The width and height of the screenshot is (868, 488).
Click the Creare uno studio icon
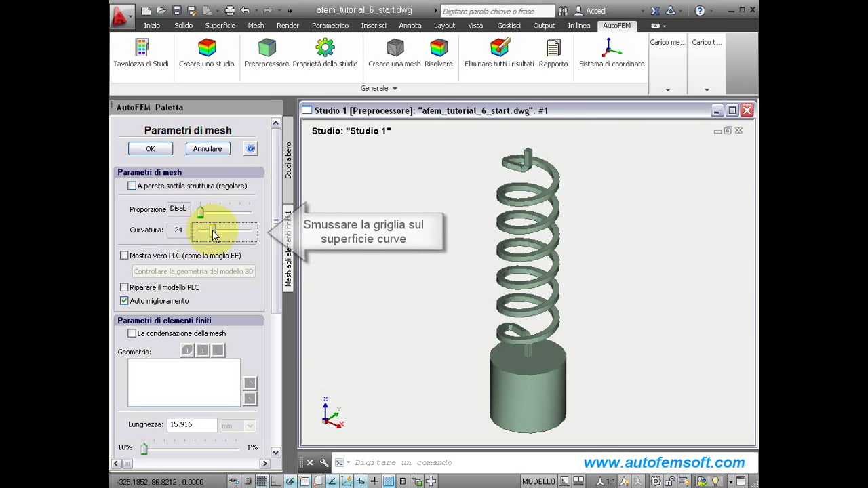tap(207, 47)
